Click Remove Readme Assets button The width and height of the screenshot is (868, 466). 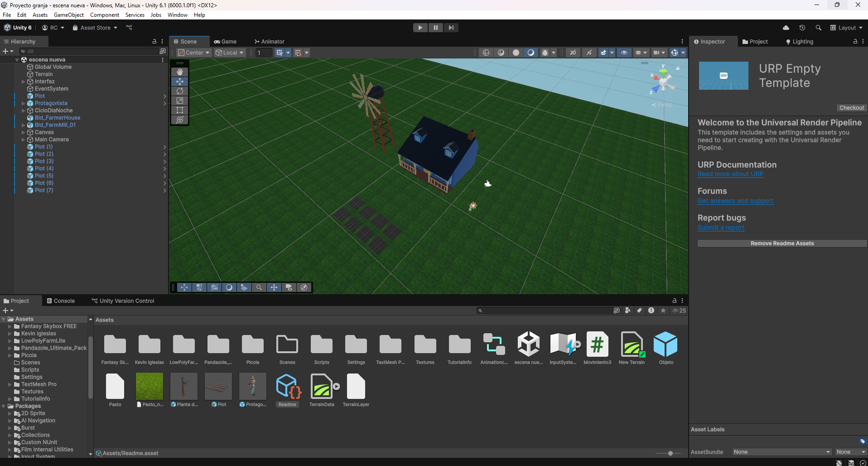pos(782,243)
